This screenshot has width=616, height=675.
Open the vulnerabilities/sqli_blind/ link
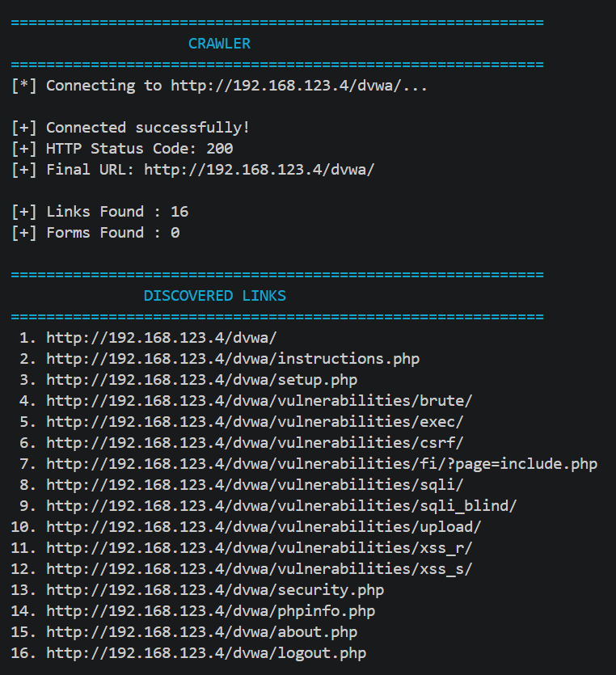coord(281,506)
